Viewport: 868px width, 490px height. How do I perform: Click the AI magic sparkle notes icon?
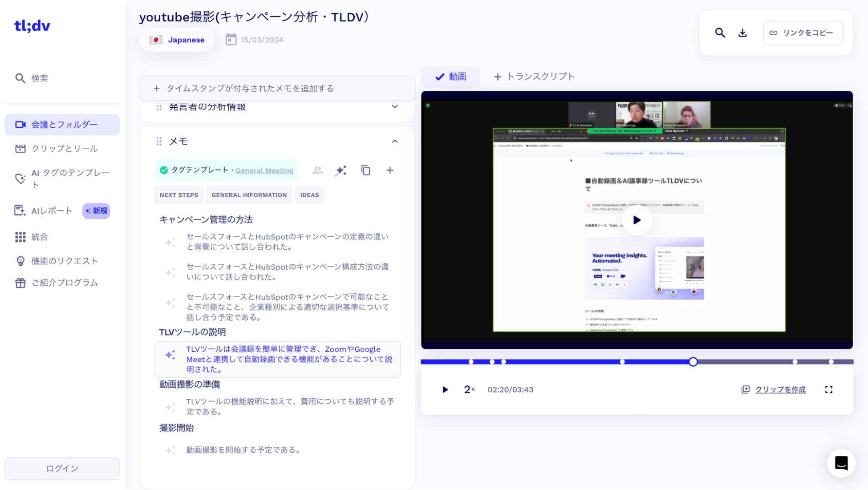coord(341,170)
